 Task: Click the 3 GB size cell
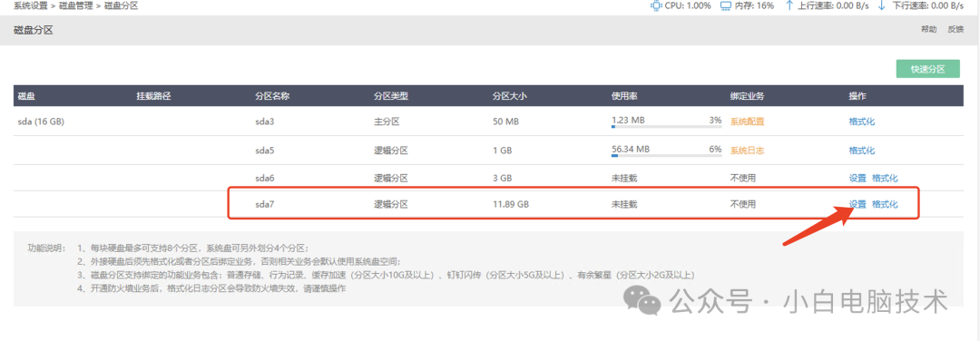point(503,178)
